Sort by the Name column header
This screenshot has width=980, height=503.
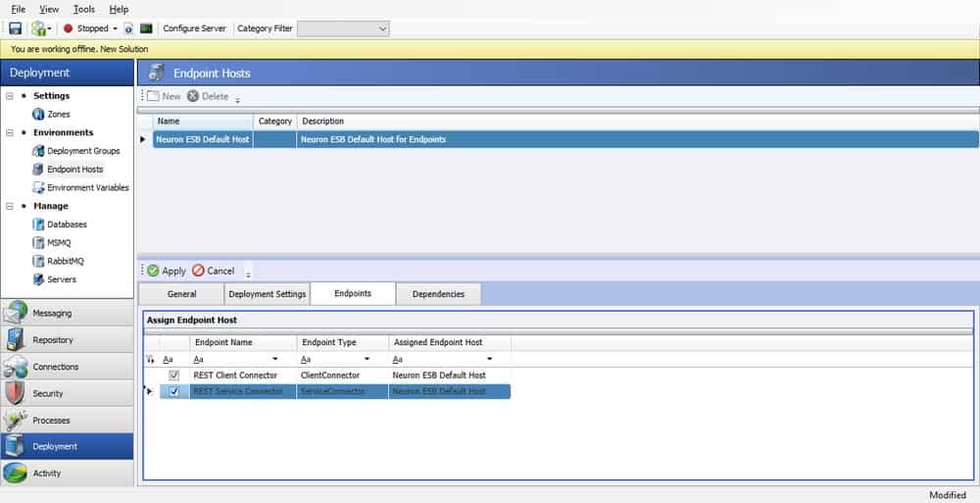203,122
